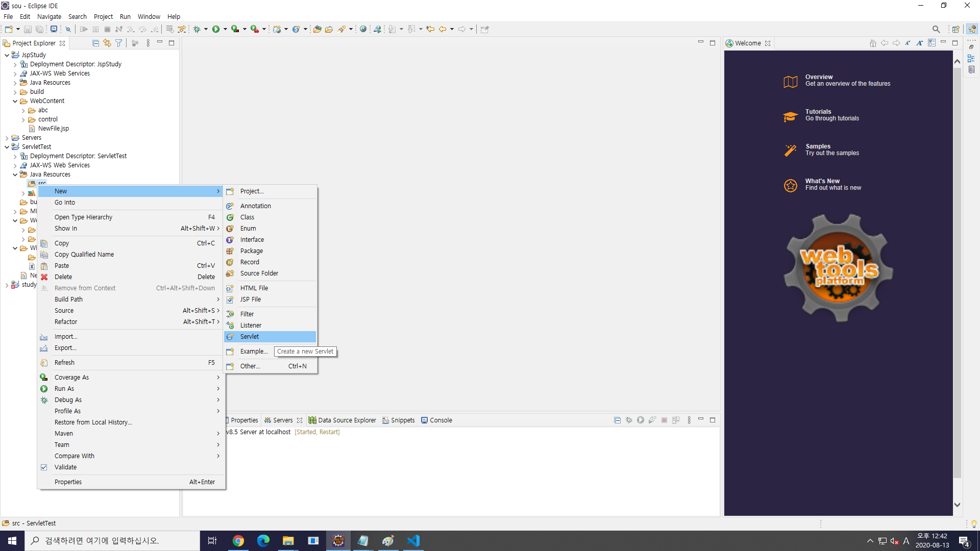Open Chrome from the Windows taskbar

tap(238, 541)
